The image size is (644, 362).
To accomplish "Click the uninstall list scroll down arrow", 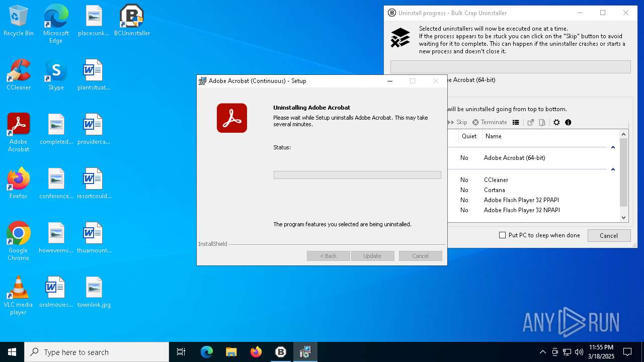I will (624, 218).
